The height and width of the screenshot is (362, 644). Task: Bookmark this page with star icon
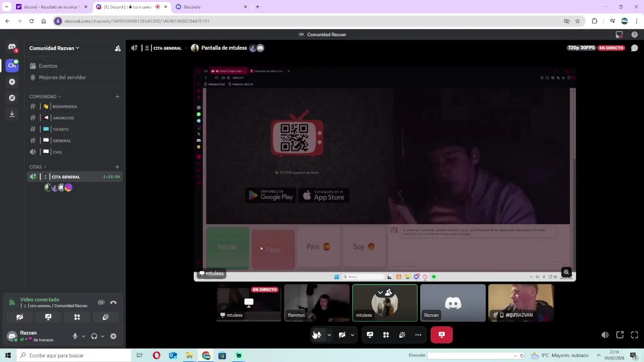tap(578, 21)
